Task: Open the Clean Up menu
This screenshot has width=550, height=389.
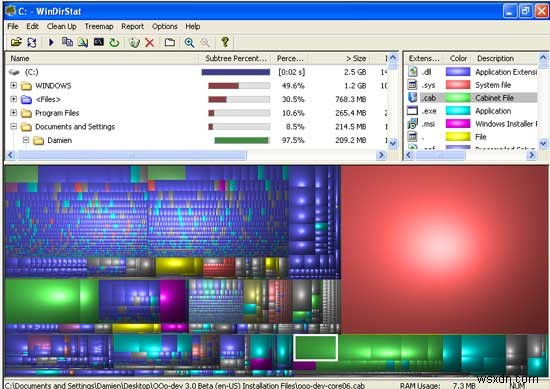Action: point(61,26)
